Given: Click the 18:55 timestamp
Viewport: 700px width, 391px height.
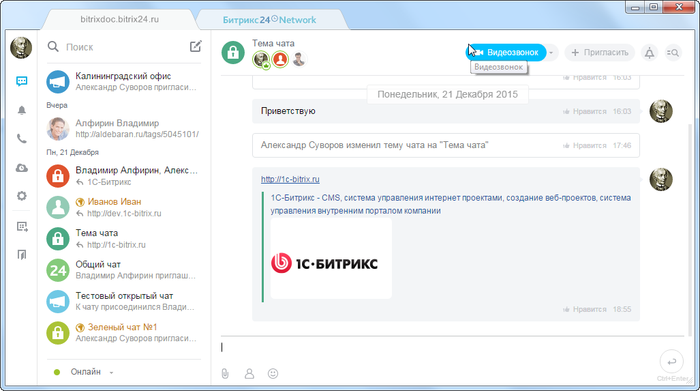Looking at the screenshot, I should pyautogui.click(x=622, y=309).
